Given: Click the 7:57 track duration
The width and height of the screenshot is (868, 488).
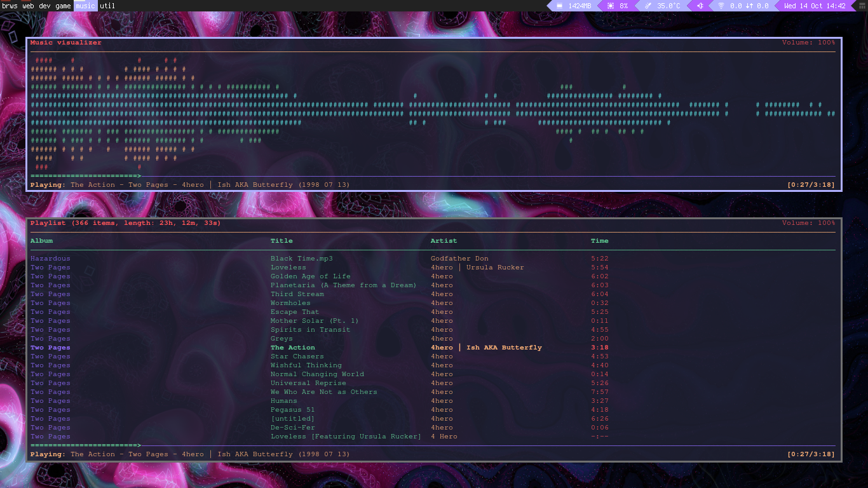Looking at the screenshot, I should tap(600, 392).
